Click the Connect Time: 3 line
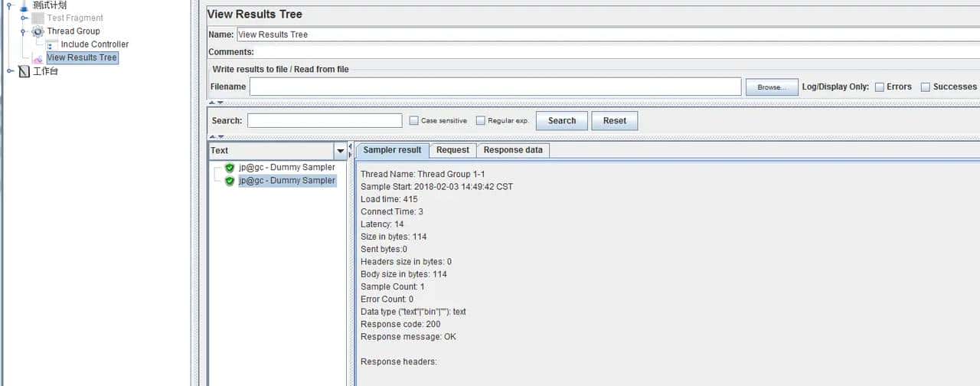The width and height of the screenshot is (980, 386). tap(392, 212)
